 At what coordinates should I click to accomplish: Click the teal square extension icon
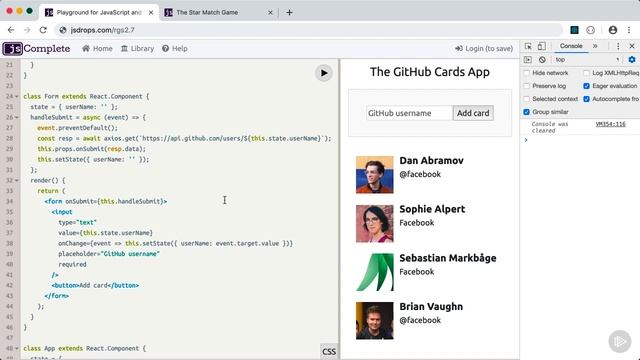(x=574, y=30)
